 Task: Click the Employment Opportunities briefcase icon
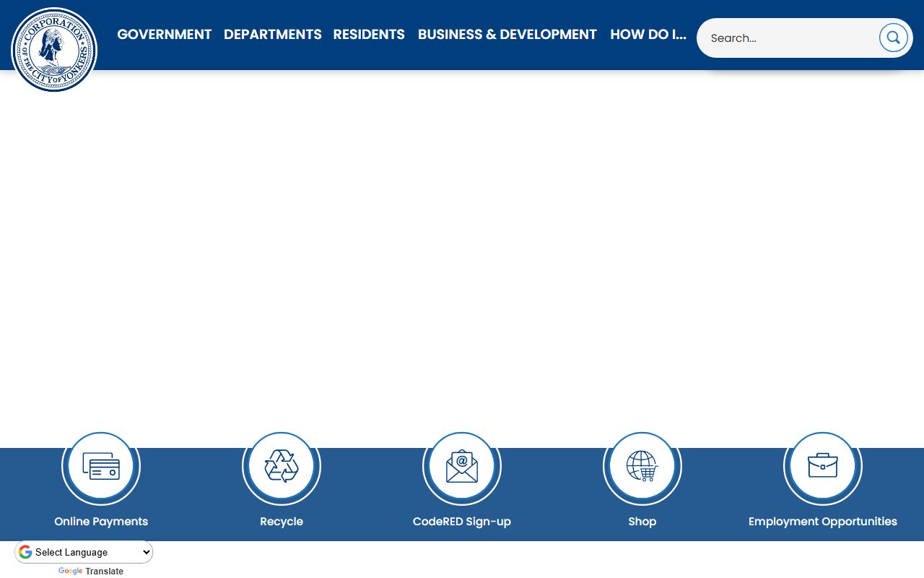pos(823,467)
